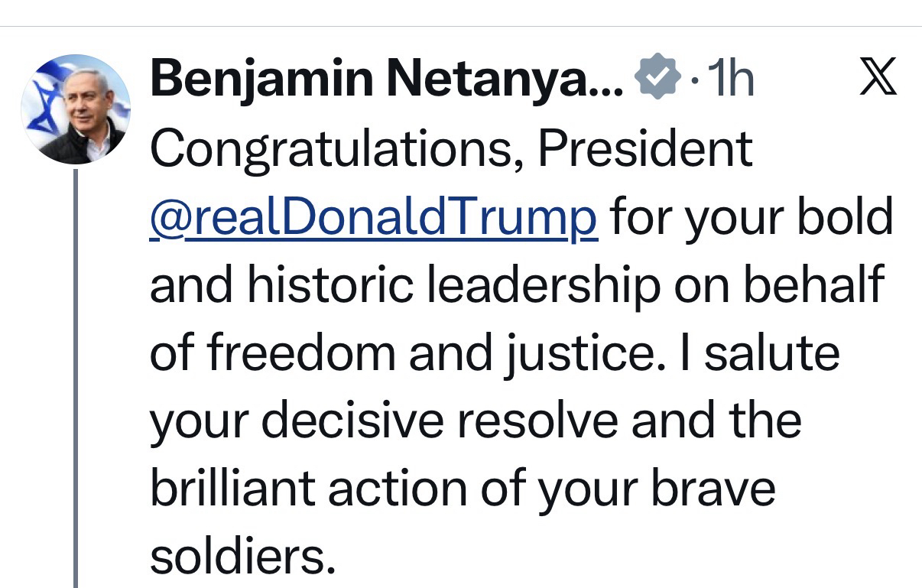Click the separator dot before the timestamp
This screenshot has height=588, width=922.
[x=693, y=81]
